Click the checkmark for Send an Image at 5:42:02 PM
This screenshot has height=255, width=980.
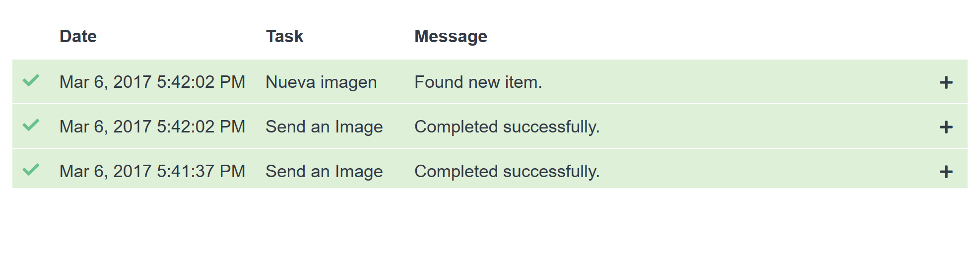(x=31, y=125)
